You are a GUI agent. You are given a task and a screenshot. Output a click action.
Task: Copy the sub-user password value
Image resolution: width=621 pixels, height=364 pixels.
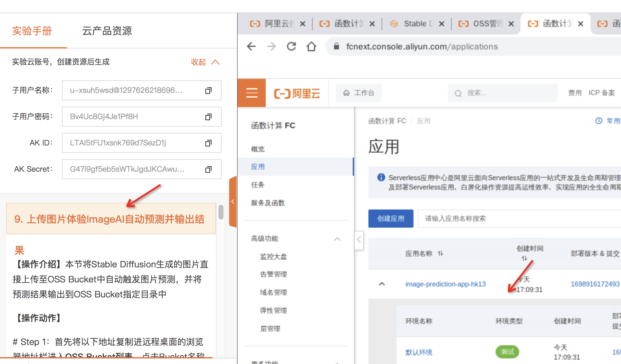pyautogui.click(x=208, y=117)
